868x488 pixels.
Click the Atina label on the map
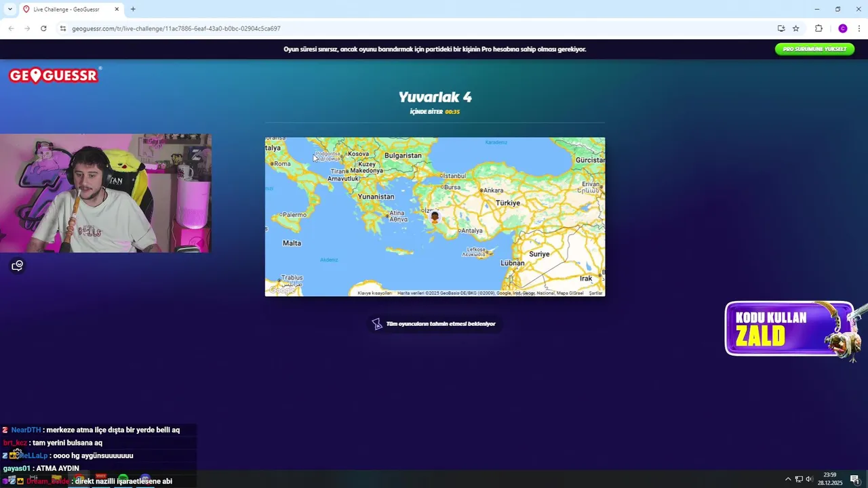click(x=399, y=216)
